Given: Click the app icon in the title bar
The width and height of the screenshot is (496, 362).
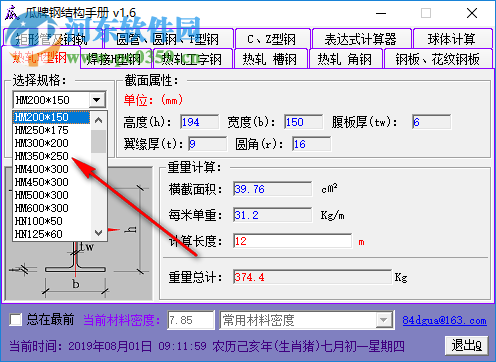Looking at the screenshot, I should point(12,13).
